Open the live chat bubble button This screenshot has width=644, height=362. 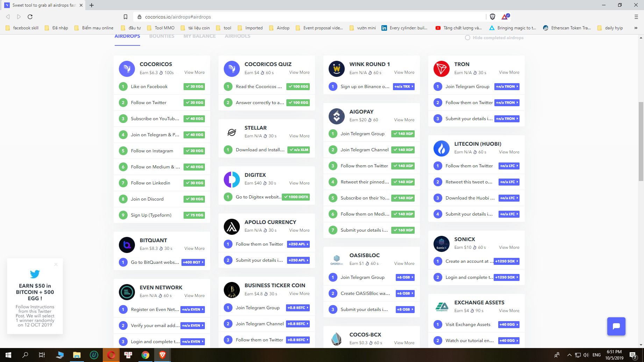pos(616,326)
